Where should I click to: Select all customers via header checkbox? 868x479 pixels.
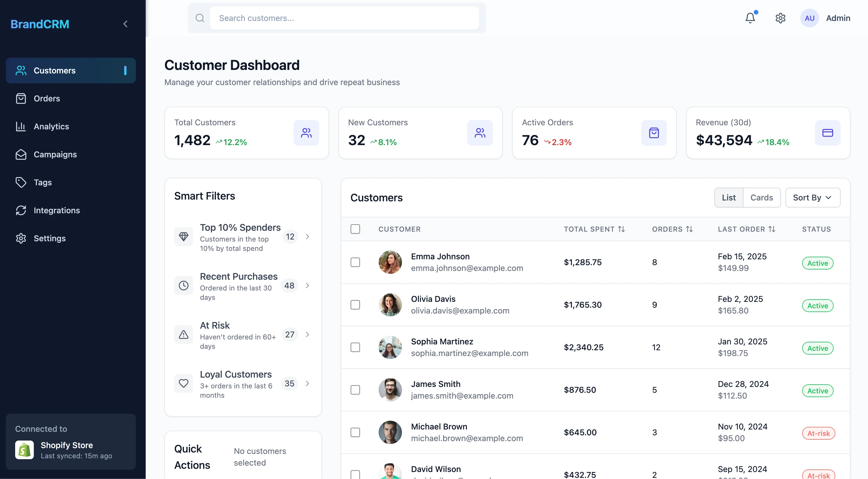coord(355,229)
